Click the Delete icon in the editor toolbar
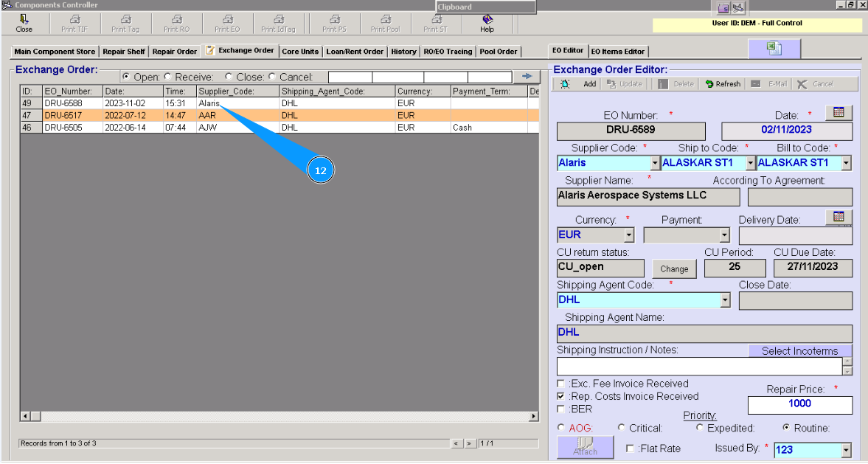This screenshot has width=868, height=464. 663,84
